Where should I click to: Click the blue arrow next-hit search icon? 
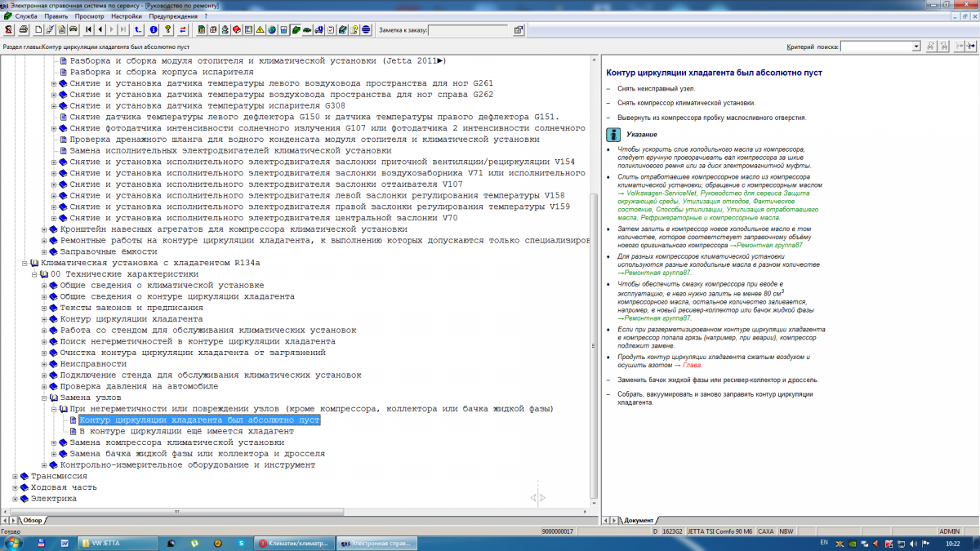pos(970,47)
